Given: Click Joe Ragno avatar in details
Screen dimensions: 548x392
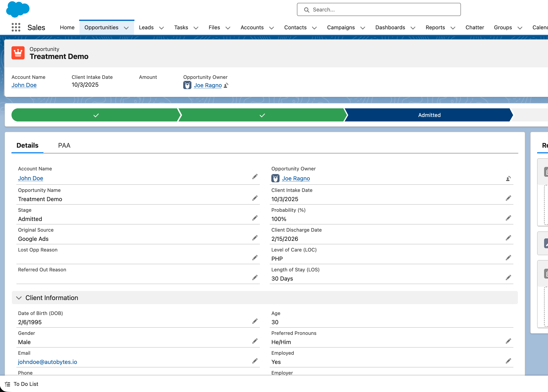Looking at the screenshot, I should pos(275,178).
